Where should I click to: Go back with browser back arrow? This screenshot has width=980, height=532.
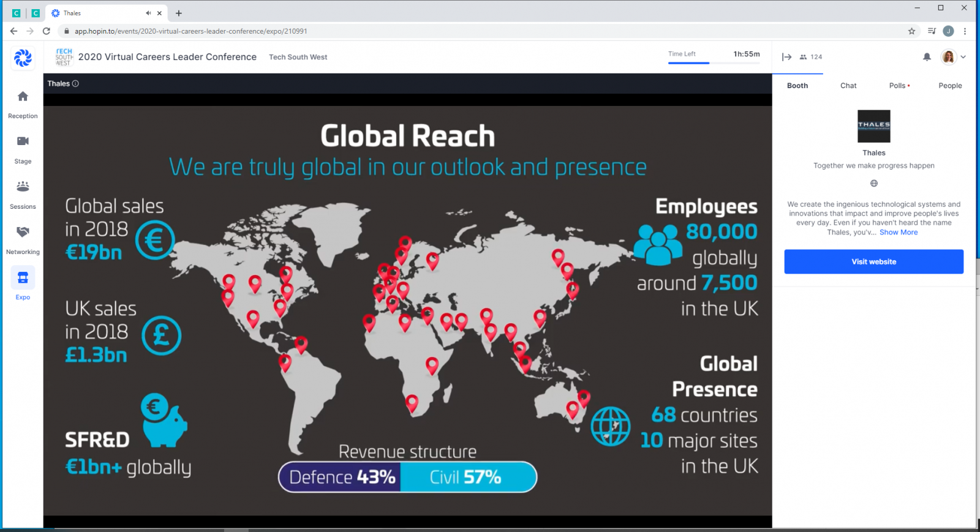tap(13, 31)
